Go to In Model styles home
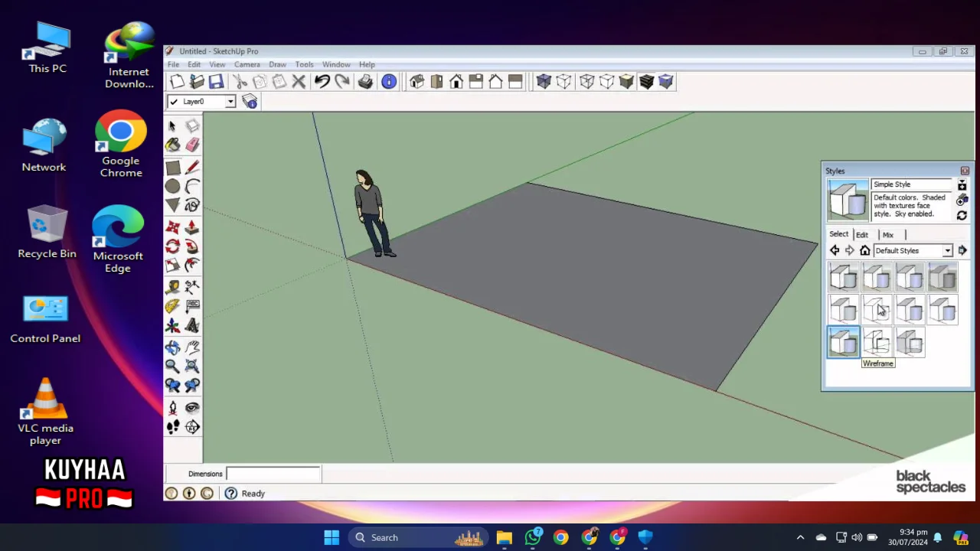Image resolution: width=980 pixels, height=551 pixels. 865,251
